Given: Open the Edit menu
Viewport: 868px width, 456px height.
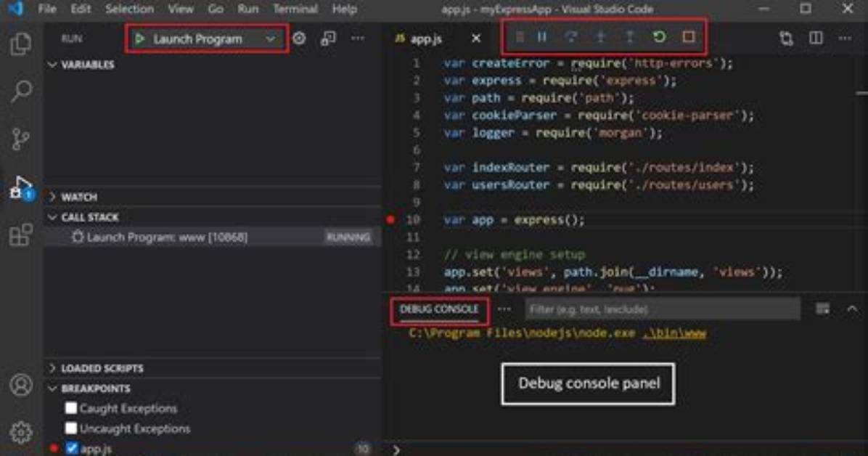Looking at the screenshot, I should (81, 9).
